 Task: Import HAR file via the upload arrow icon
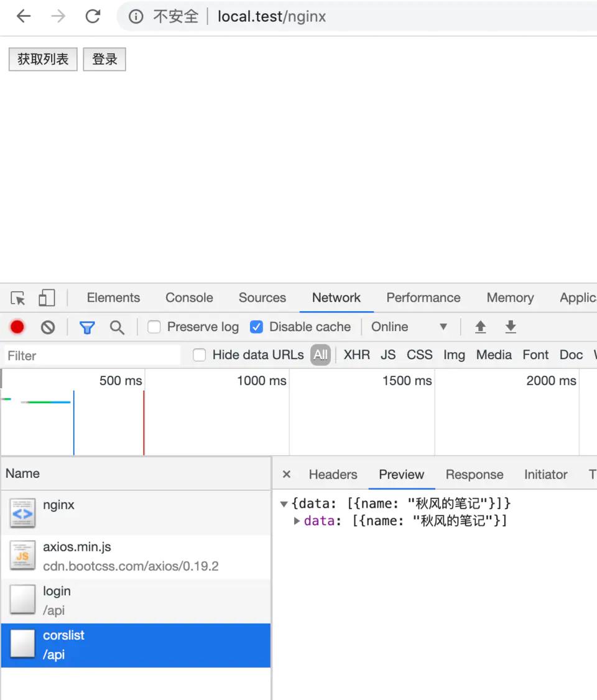pyautogui.click(x=480, y=327)
